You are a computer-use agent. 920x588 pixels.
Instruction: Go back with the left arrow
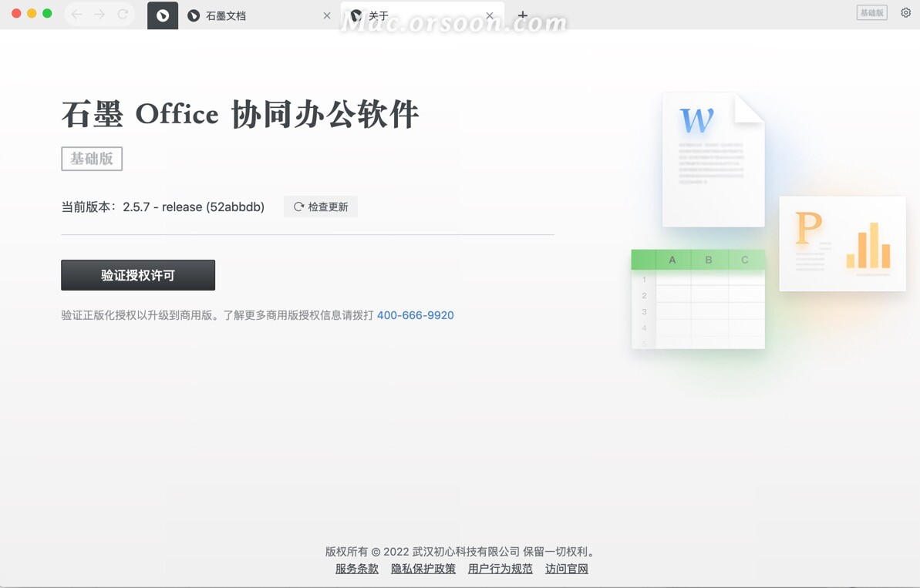click(76, 14)
